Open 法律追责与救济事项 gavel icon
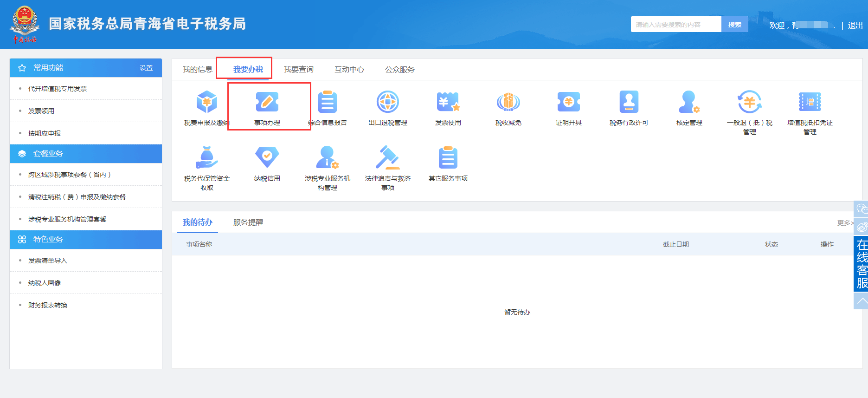Viewport: 868px width, 398px height. (x=388, y=158)
